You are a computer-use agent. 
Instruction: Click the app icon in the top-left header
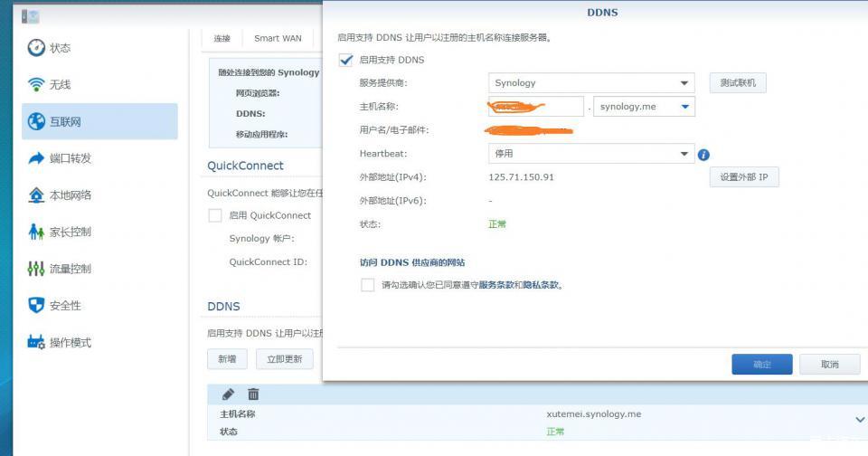30,16
